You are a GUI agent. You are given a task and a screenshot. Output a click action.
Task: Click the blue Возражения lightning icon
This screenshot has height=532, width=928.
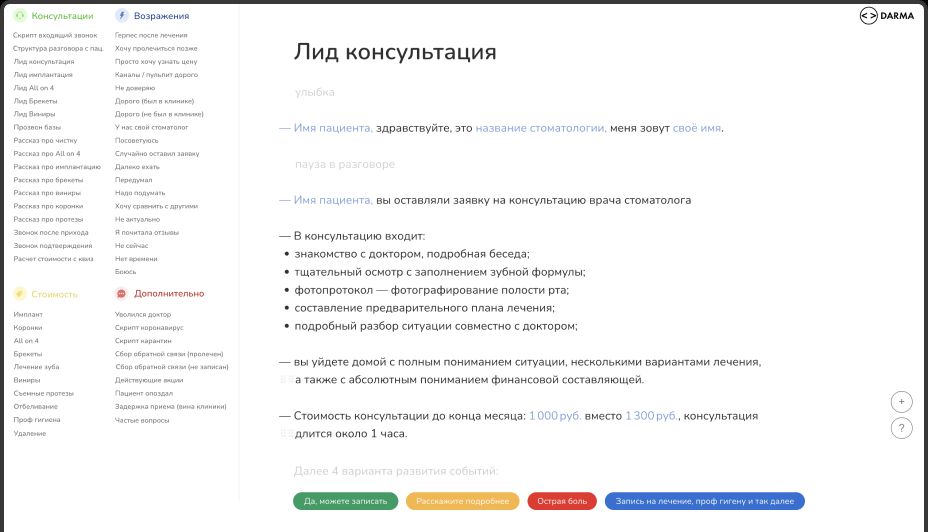[x=122, y=16]
